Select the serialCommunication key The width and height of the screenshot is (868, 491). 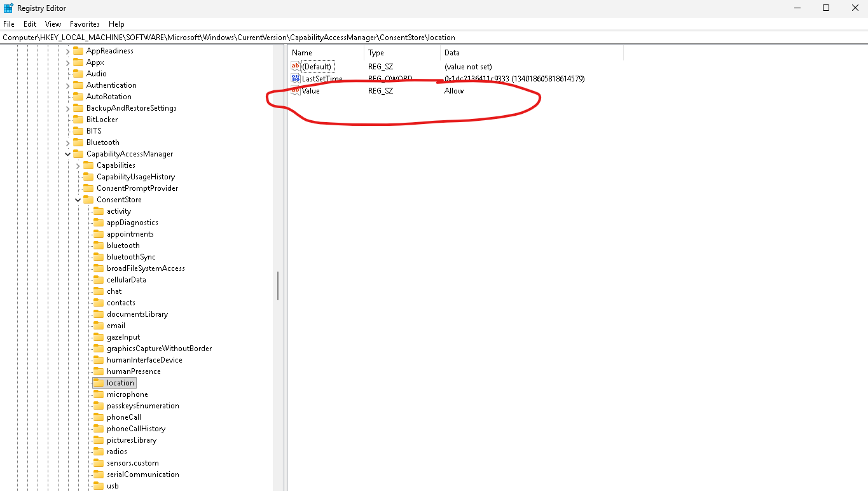pyautogui.click(x=143, y=474)
